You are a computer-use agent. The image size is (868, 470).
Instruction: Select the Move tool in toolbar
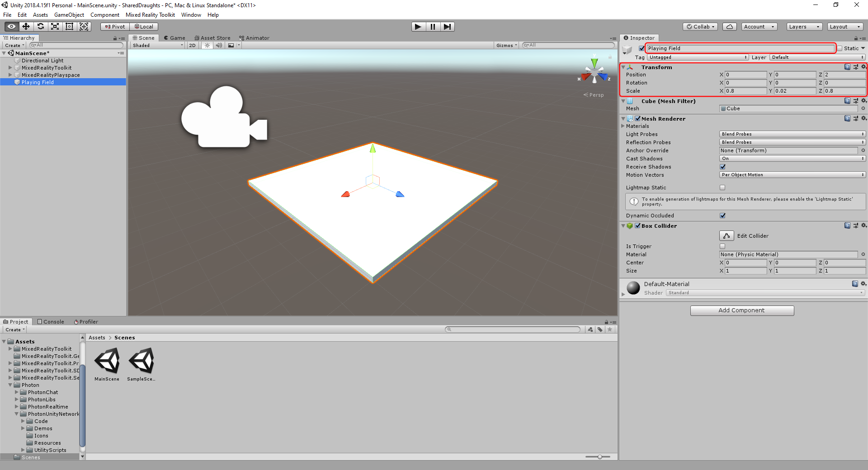(26, 27)
